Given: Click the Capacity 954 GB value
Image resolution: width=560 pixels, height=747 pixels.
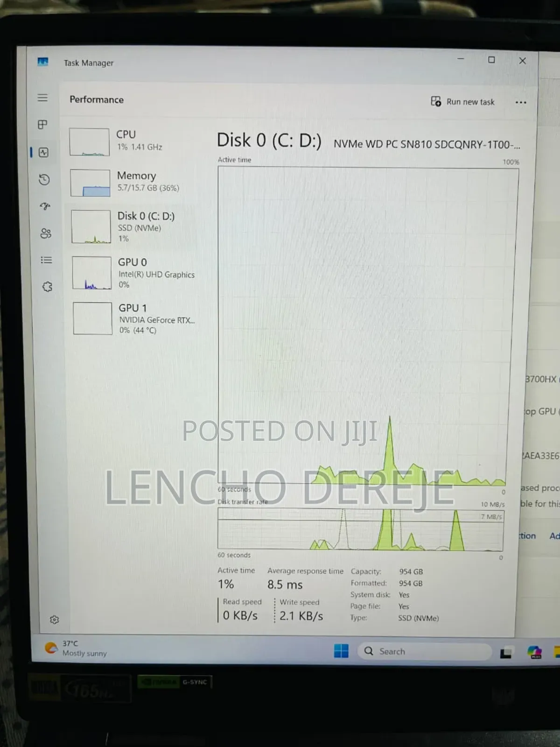Looking at the screenshot, I should [x=411, y=571].
